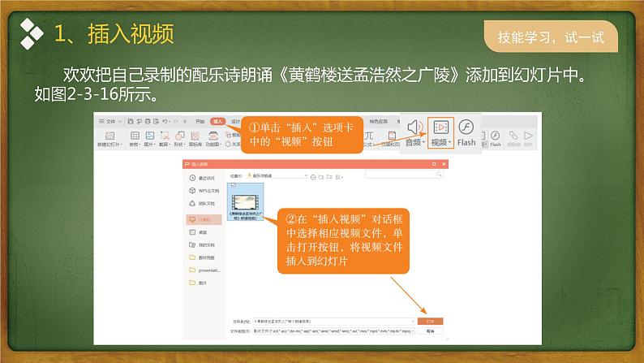Click the 视频 (Video) button in the ribbon
This screenshot has width=644, height=363.
440,132
